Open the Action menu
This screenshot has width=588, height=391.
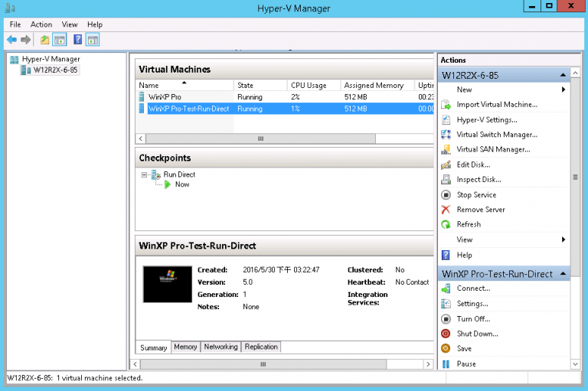(41, 24)
